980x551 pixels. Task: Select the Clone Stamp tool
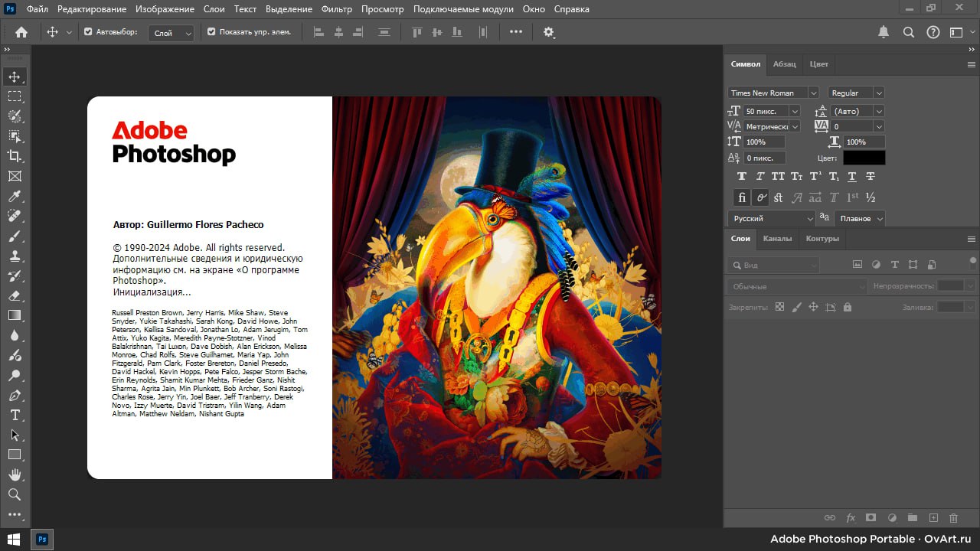coord(15,256)
